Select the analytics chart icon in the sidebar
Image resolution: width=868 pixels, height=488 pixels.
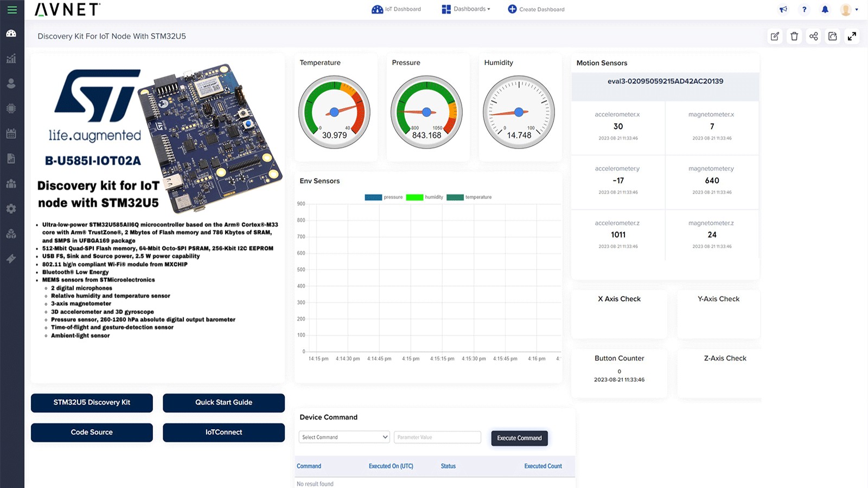click(x=11, y=59)
